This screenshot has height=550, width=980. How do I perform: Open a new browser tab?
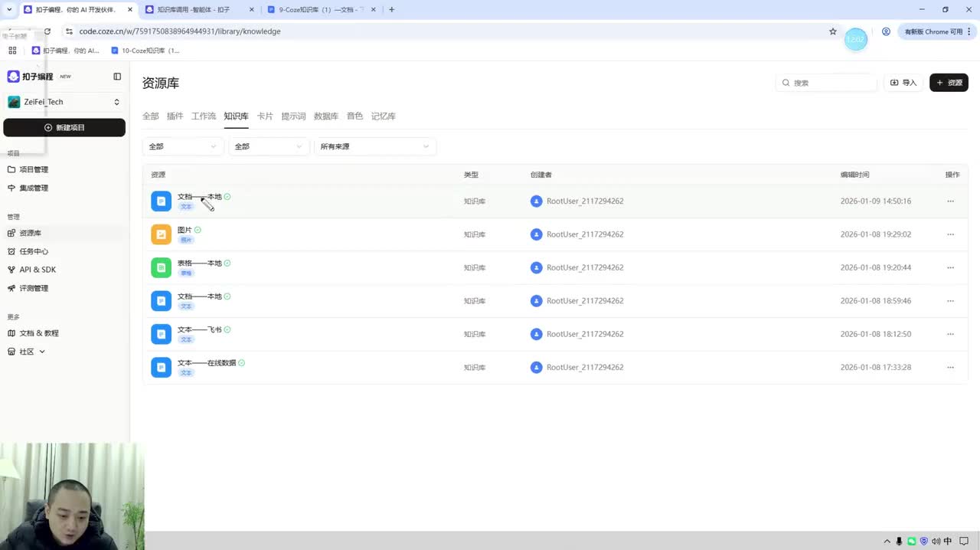coord(392,10)
